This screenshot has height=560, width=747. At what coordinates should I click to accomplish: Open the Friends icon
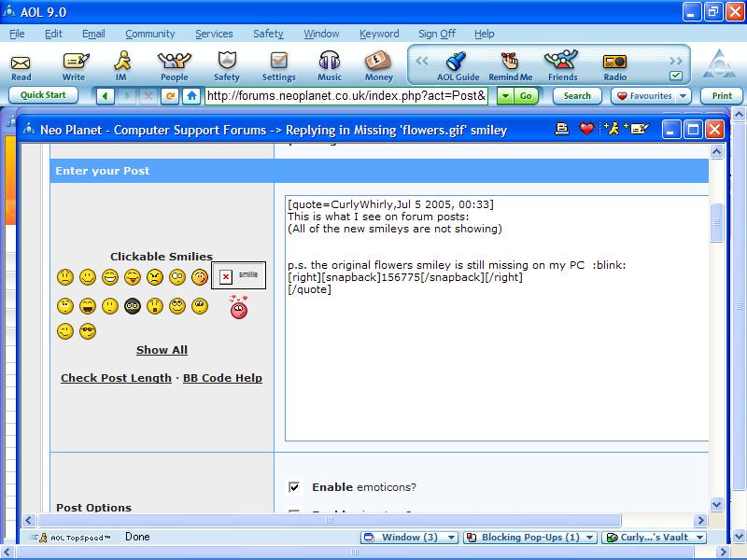point(562,66)
